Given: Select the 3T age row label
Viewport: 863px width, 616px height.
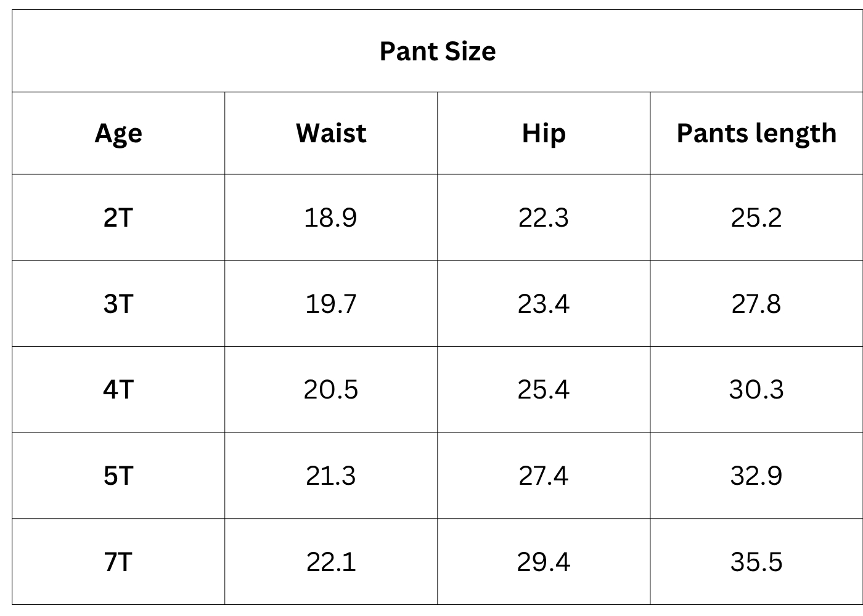Looking at the screenshot, I should [118, 304].
